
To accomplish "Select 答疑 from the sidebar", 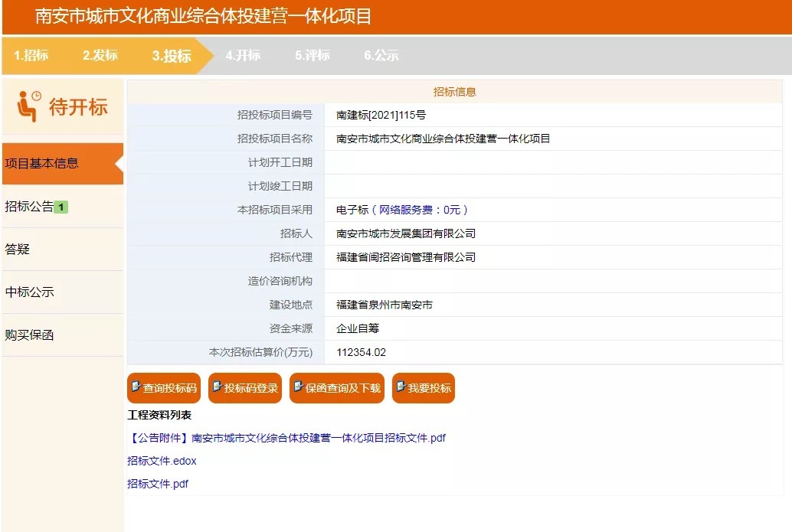I will 21,248.
